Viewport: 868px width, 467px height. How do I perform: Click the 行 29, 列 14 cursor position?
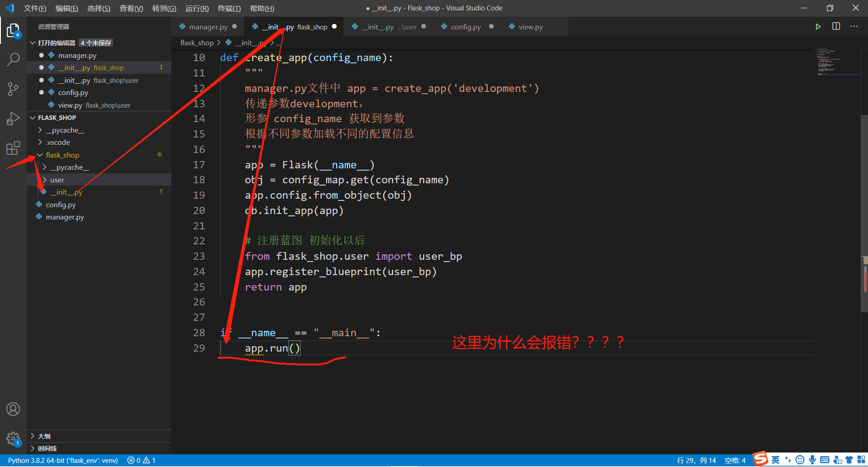point(696,460)
